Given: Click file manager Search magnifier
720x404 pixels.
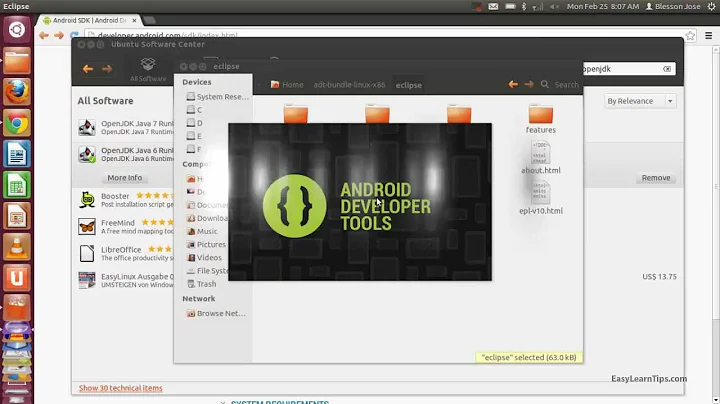Looking at the screenshot, I should tap(545, 84).
